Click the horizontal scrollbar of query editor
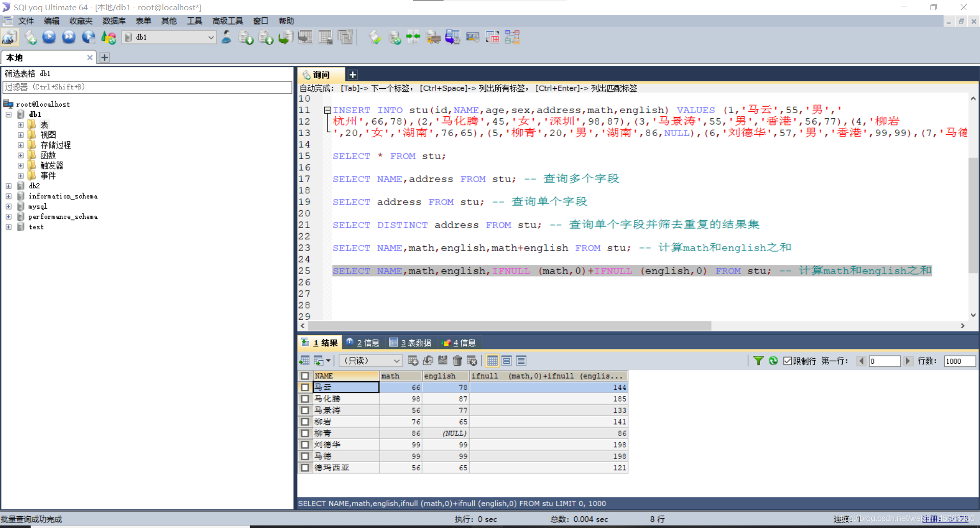980x528 pixels. (x=510, y=325)
